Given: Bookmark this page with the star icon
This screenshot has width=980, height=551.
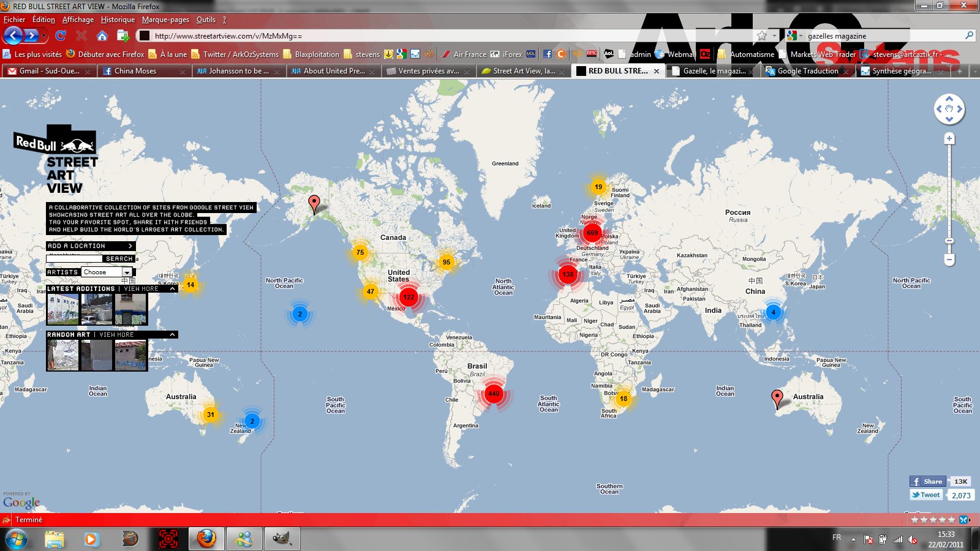Looking at the screenshot, I should [x=762, y=36].
